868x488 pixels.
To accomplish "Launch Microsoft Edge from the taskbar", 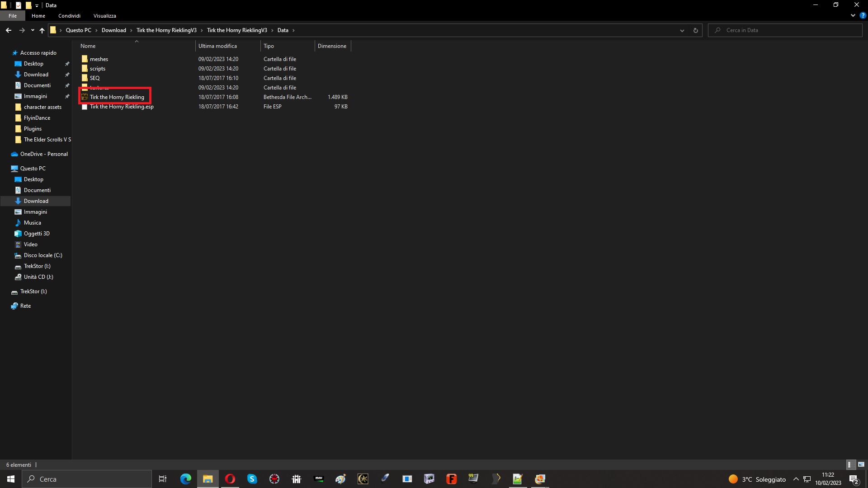I will coord(186,479).
